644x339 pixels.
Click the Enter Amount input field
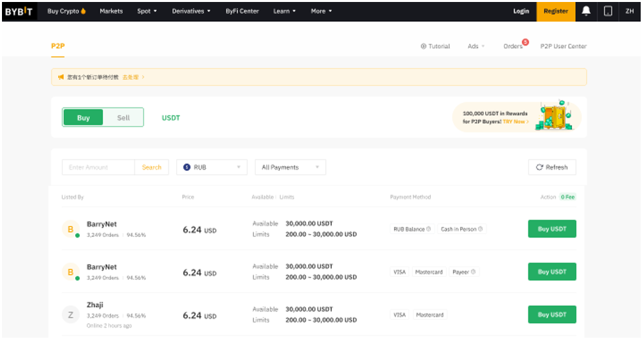[x=98, y=168]
